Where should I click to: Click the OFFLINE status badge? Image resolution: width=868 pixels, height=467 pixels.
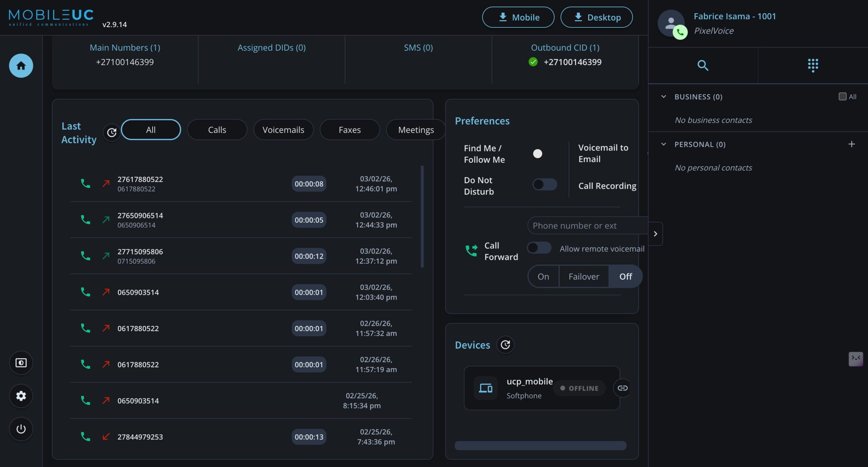coord(579,388)
